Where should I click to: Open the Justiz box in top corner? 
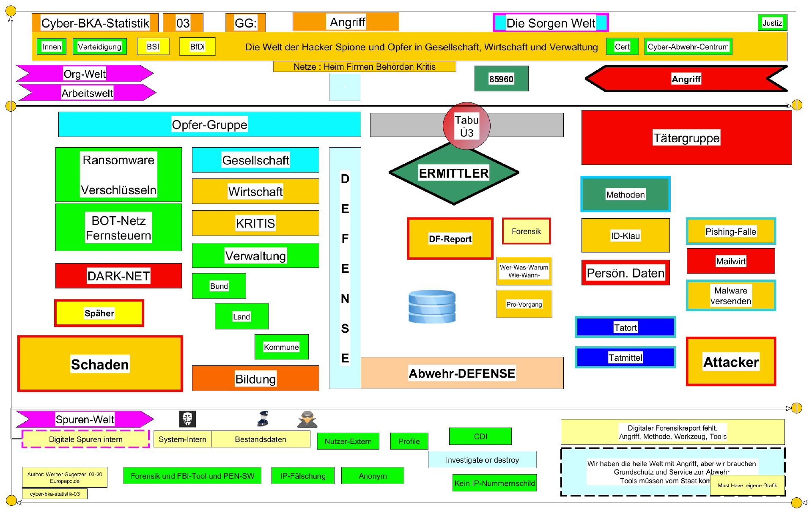(772, 23)
